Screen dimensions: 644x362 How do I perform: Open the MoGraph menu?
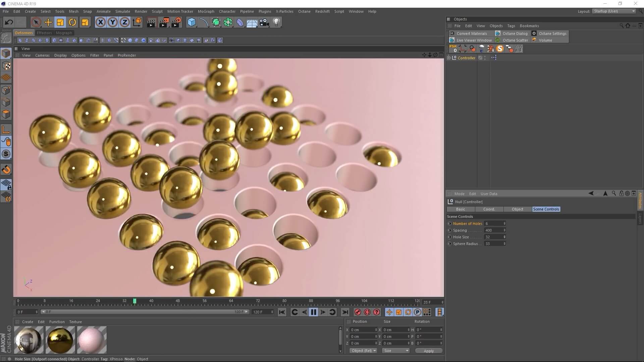tap(206, 11)
